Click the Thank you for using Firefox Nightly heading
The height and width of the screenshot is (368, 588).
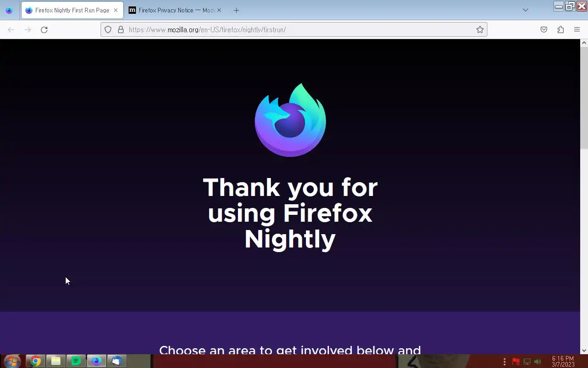click(290, 213)
